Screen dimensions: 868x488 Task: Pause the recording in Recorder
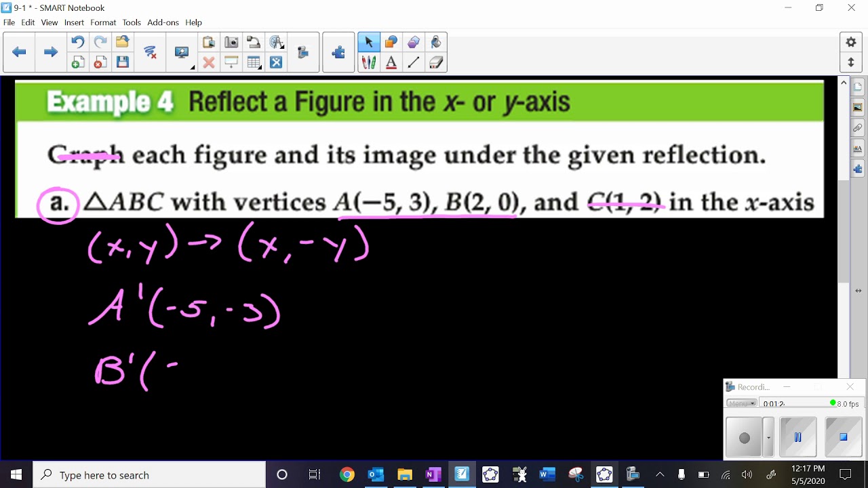pos(797,438)
